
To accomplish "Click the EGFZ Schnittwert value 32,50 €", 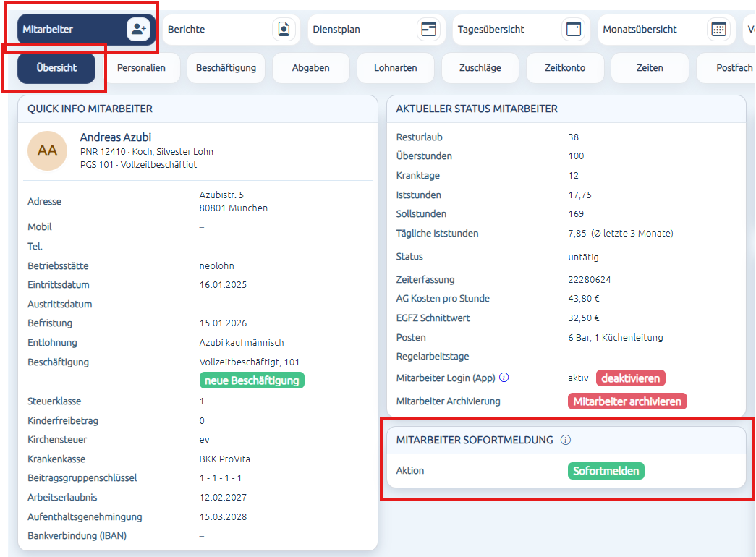I will [x=584, y=318].
